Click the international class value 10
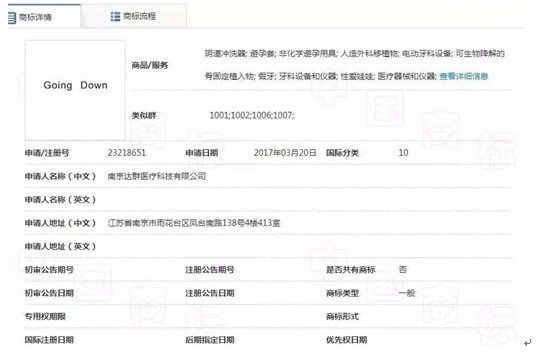The image size is (536, 360). (x=403, y=153)
